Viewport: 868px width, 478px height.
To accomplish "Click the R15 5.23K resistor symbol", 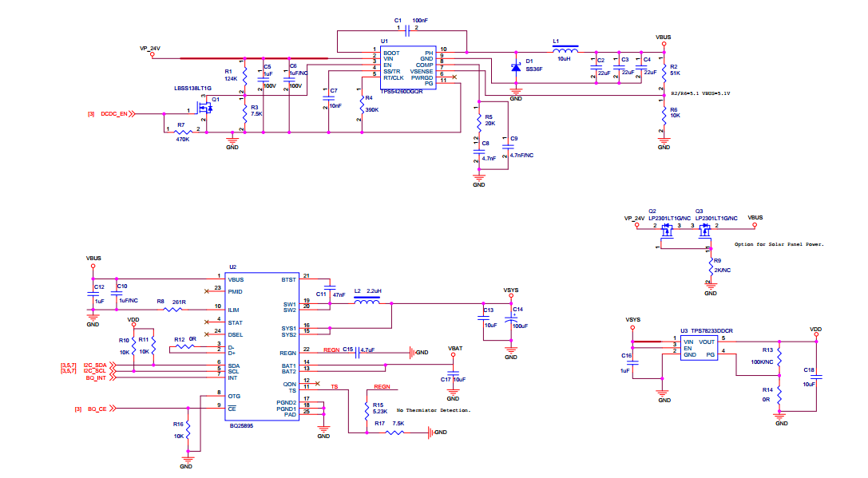I will (367, 409).
